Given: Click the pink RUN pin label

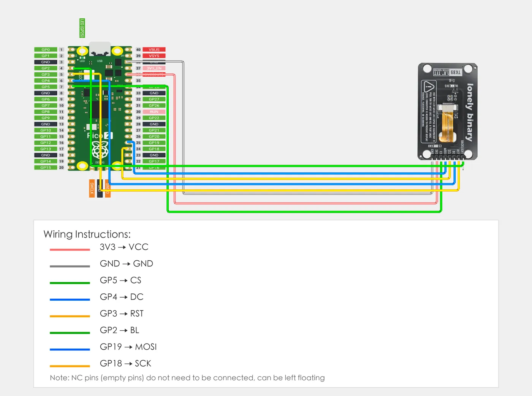Looking at the screenshot, I should tap(154, 112).
